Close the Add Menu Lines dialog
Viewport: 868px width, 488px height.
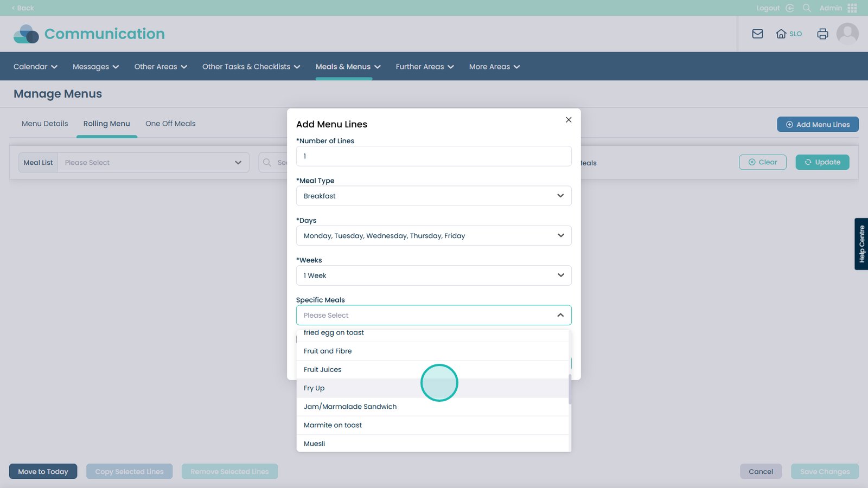coord(569,120)
